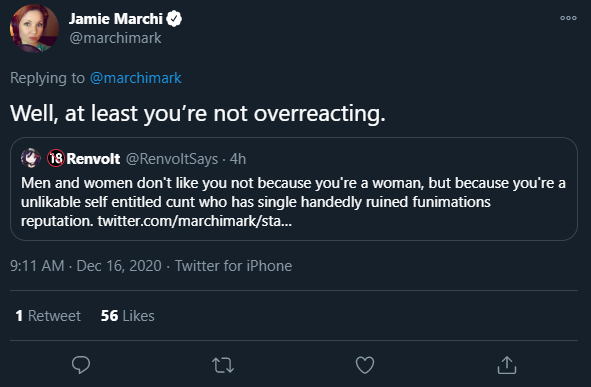Open the 4h timestamp of quoted tweet

pyautogui.click(x=238, y=159)
